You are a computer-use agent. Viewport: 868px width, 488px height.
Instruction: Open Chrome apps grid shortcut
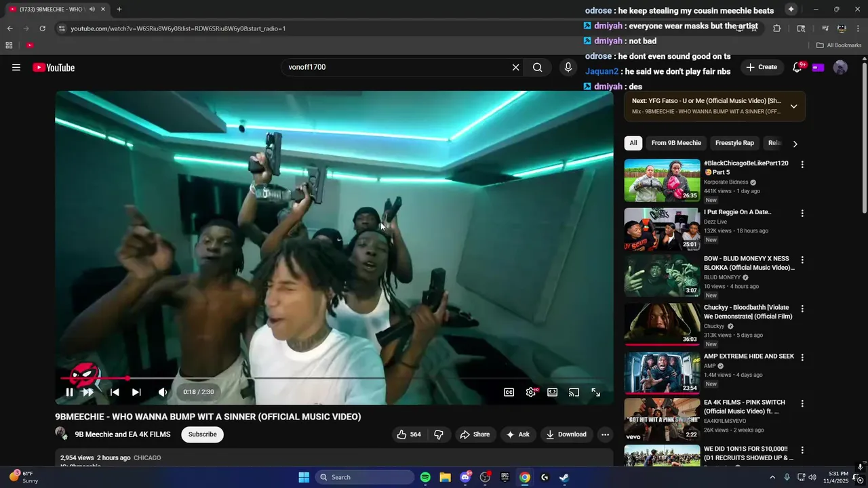click(9, 45)
